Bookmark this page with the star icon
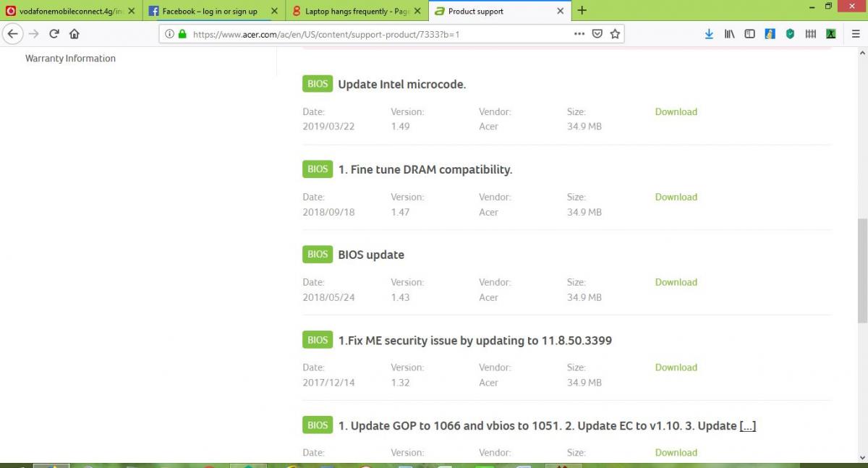This screenshot has width=868, height=468. (x=615, y=34)
